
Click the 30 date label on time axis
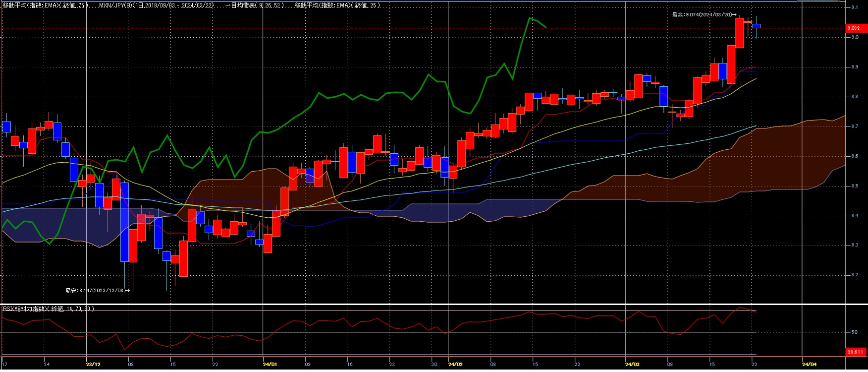(x=434, y=364)
